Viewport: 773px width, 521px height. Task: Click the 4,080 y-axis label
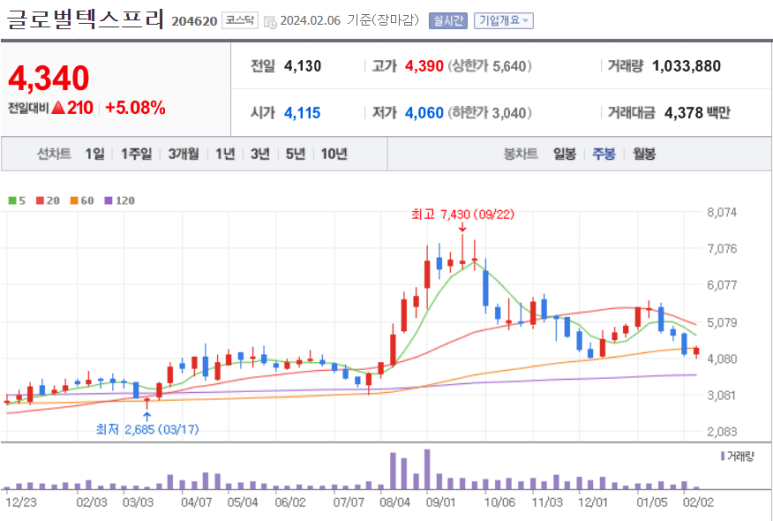(x=722, y=359)
